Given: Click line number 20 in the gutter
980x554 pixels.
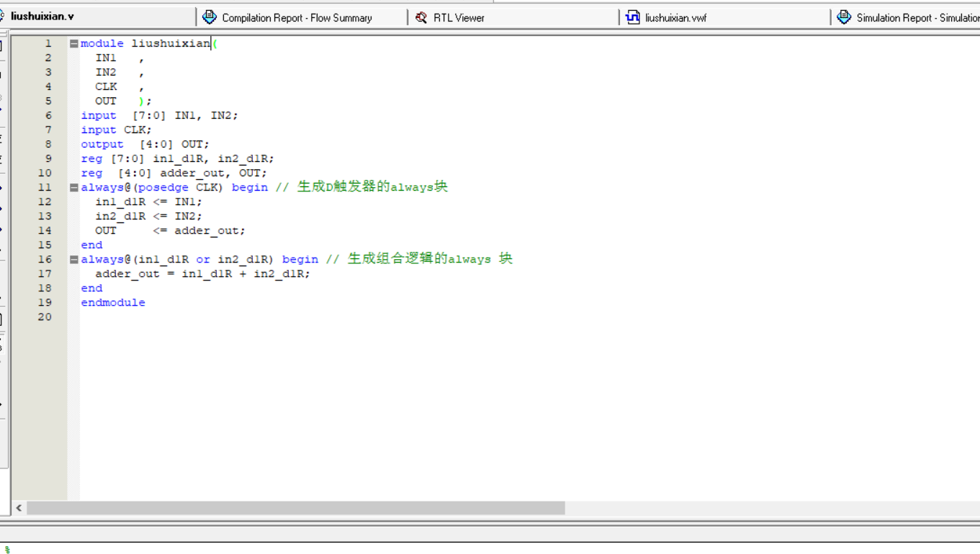Looking at the screenshot, I should click(45, 317).
